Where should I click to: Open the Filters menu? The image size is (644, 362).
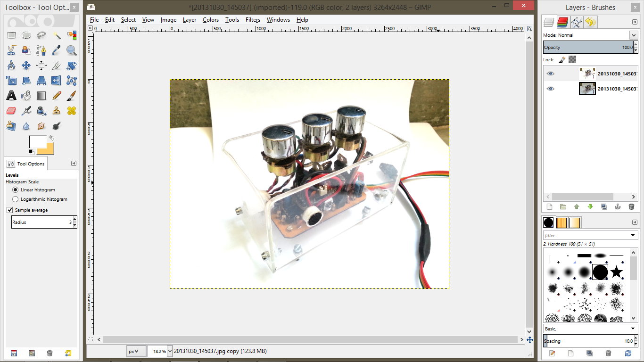click(253, 20)
